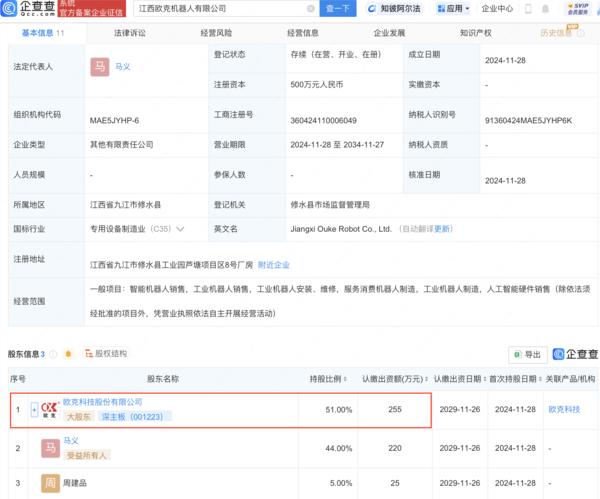Screen dimensions: 600x499
Task: Select shareholder name 周建品
Action: pos(75,483)
